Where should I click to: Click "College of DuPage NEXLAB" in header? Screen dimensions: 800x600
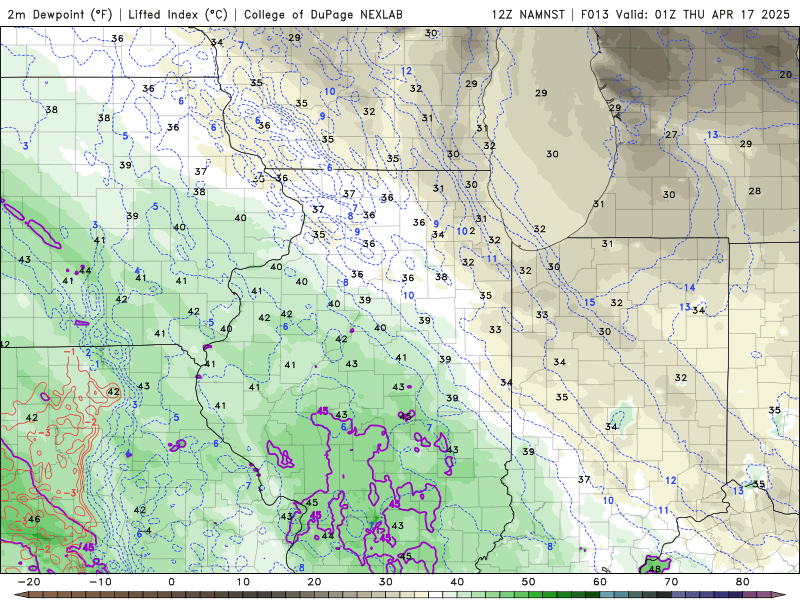[x=323, y=14]
